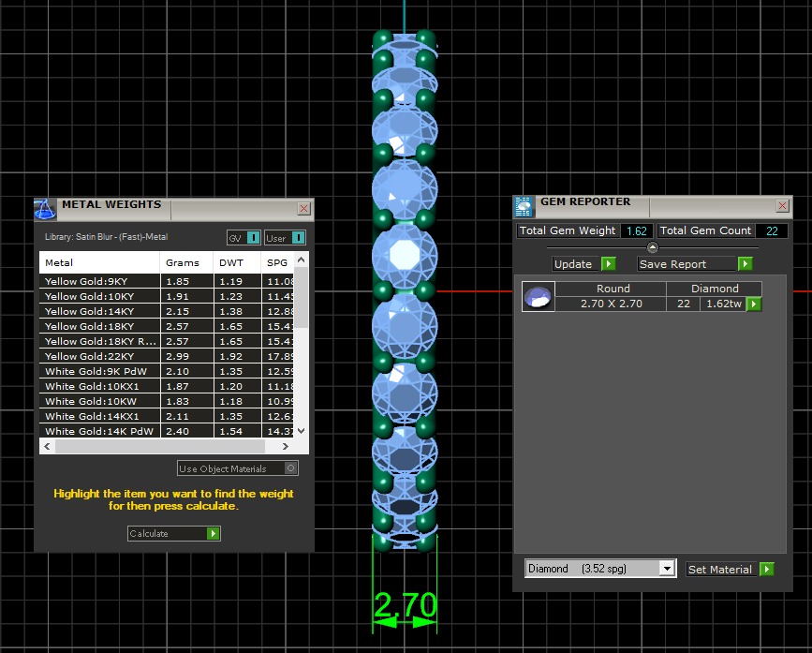Click Update in Gem Reporter
This screenshot has height=653, width=812.
(573, 264)
